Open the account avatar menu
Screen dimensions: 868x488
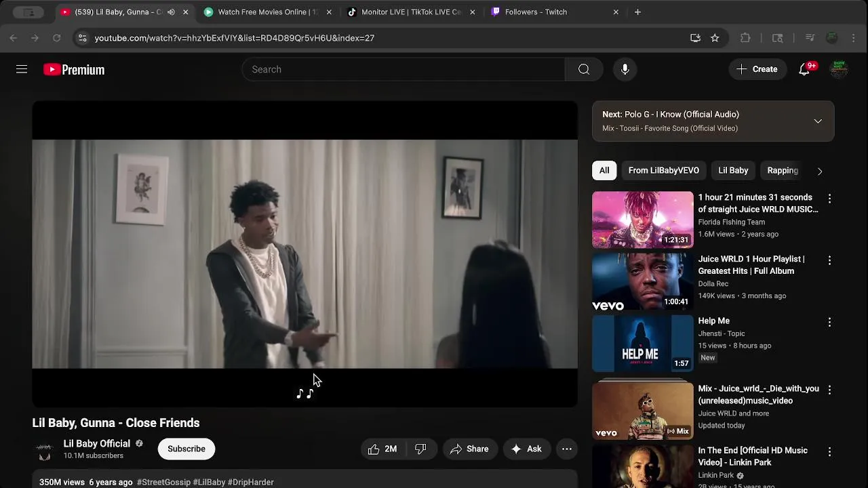coord(839,69)
